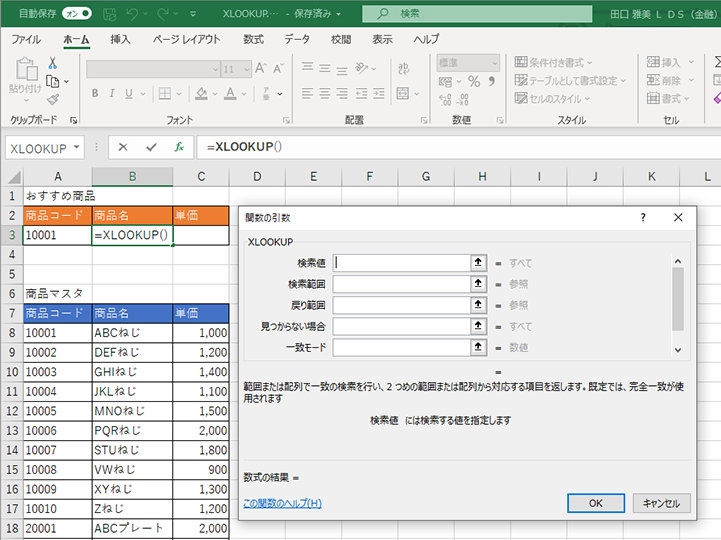This screenshot has width=721, height=540.
Task: Toggle Italic formatting
Action: pyautogui.click(x=111, y=93)
